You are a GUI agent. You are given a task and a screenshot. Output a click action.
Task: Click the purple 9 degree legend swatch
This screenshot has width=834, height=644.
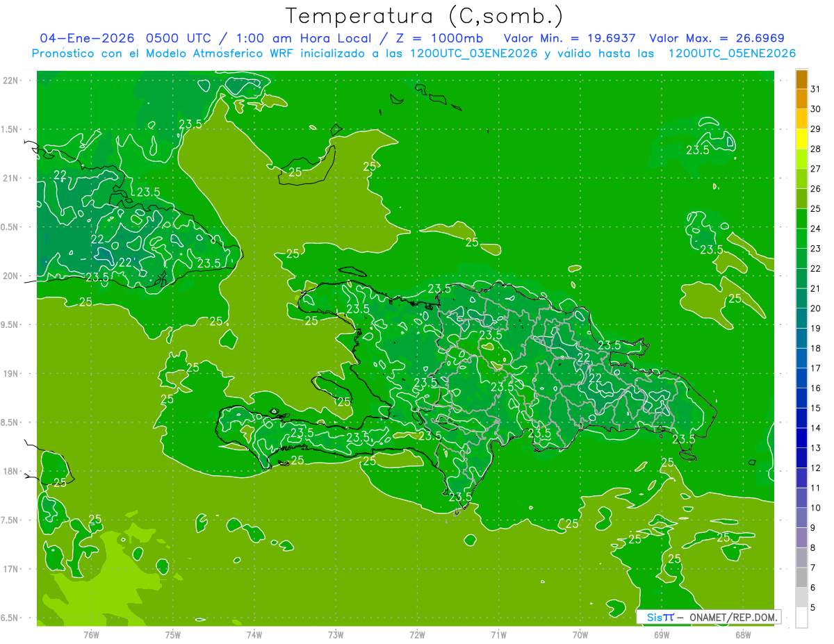[x=801, y=518]
